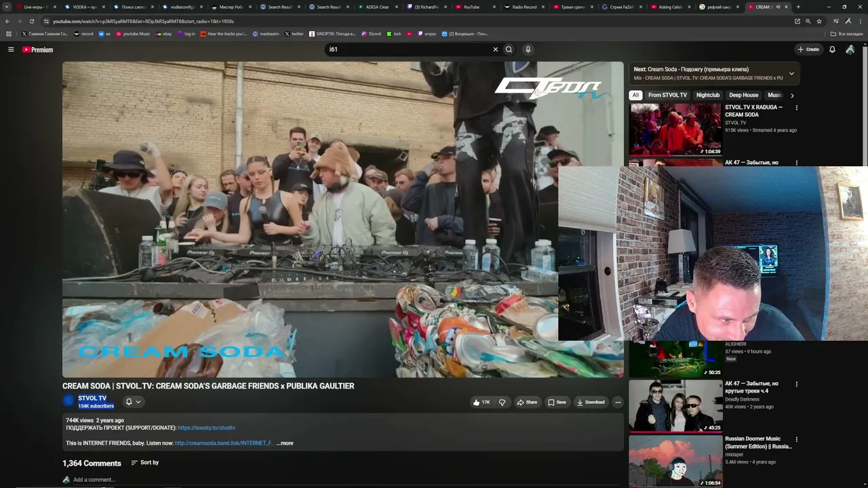The height and width of the screenshot is (488, 868).
Task: Download the video
Action: [591, 402]
